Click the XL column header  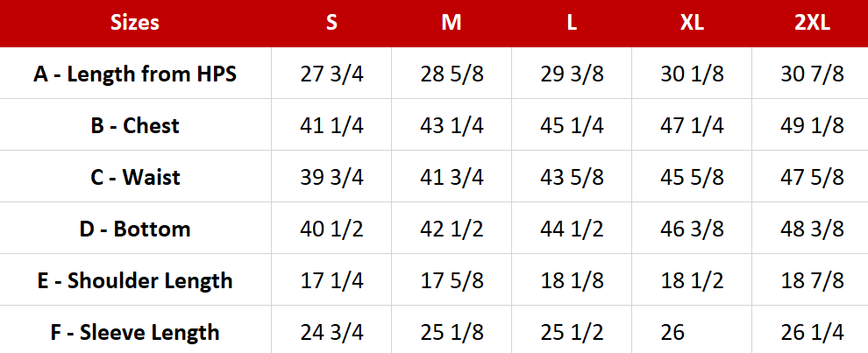[x=692, y=23]
